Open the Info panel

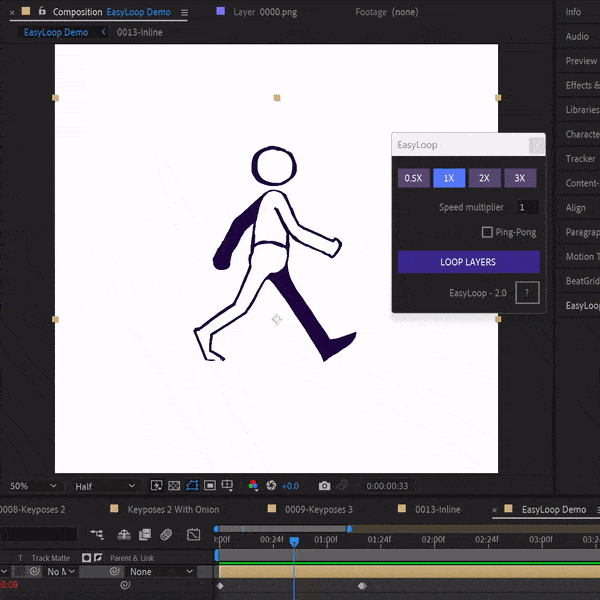[573, 12]
